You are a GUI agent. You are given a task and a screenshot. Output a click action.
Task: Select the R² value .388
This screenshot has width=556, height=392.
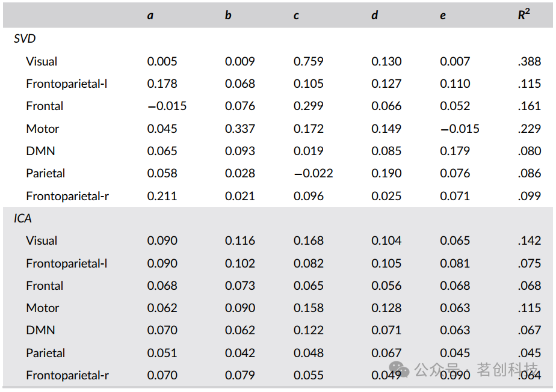coord(530,61)
